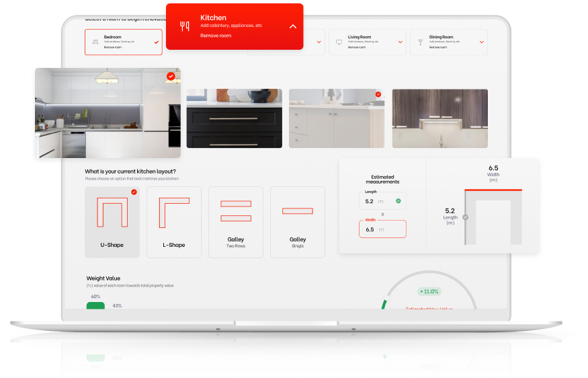Expand the Bedroom card chevron
This screenshot has height=378, width=588.
tap(156, 42)
